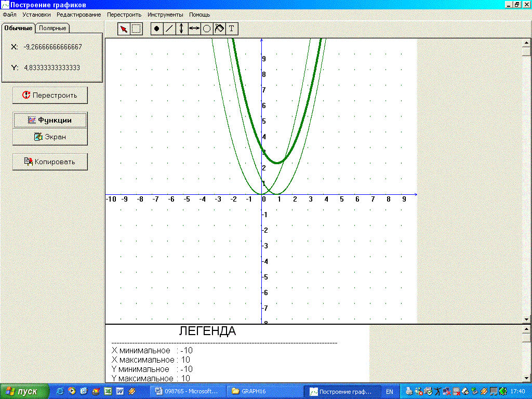Screen dimensions: 532x399
Task: Open the Экран settings button
Action: tap(50, 137)
